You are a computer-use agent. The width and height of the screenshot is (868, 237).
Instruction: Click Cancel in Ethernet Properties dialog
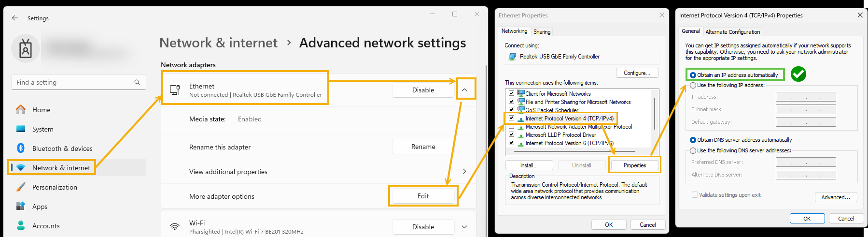pyautogui.click(x=648, y=225)
